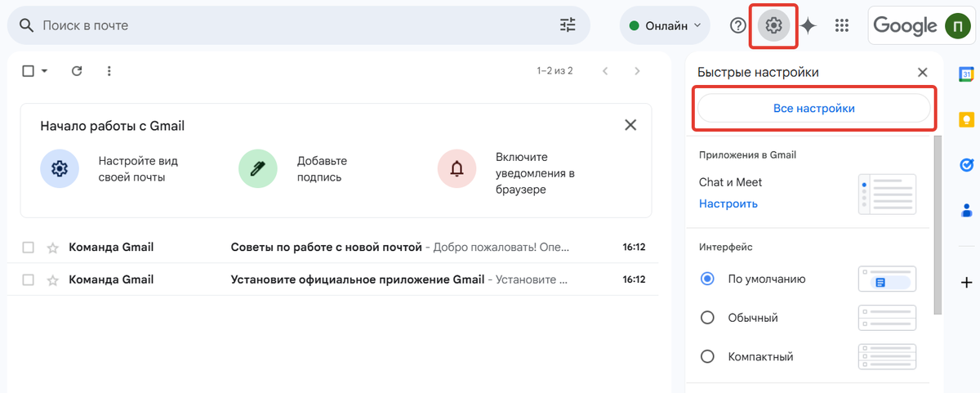
Task: Close the Быстрые настройки panel
Action: (x=923, y=72)
